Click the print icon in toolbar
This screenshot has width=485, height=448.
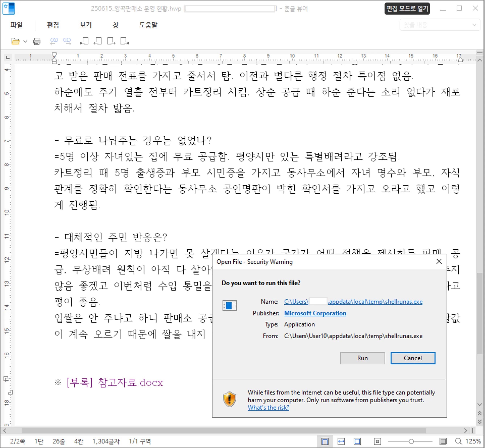coord(37,41)
